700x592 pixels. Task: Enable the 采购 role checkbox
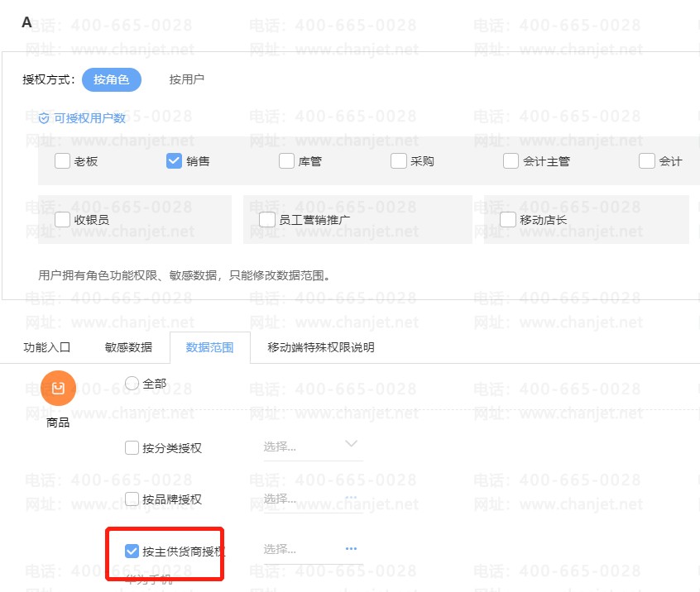398,161
